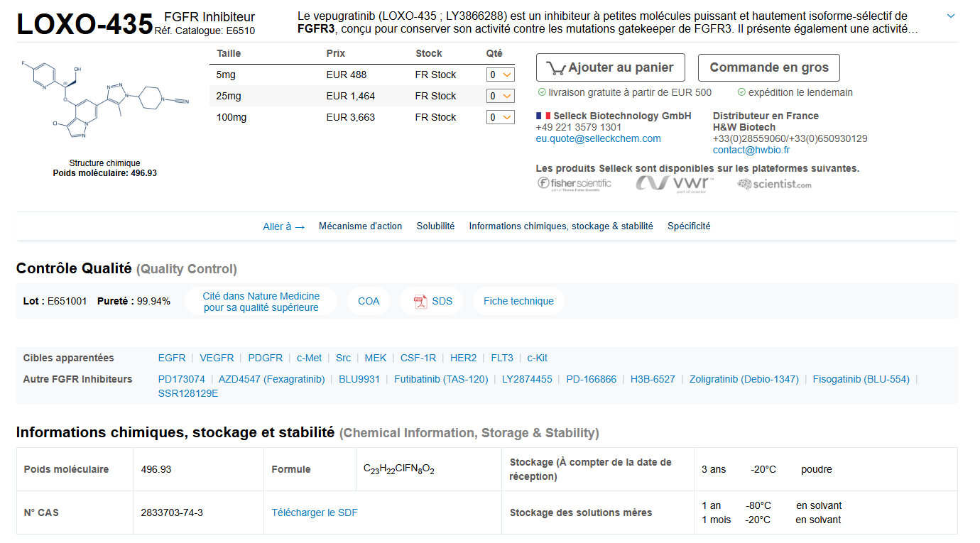The height and width of the screenshot is (543, 980).
Task: Open SSR128129E inhibitor link
Action: coord(188,394)
